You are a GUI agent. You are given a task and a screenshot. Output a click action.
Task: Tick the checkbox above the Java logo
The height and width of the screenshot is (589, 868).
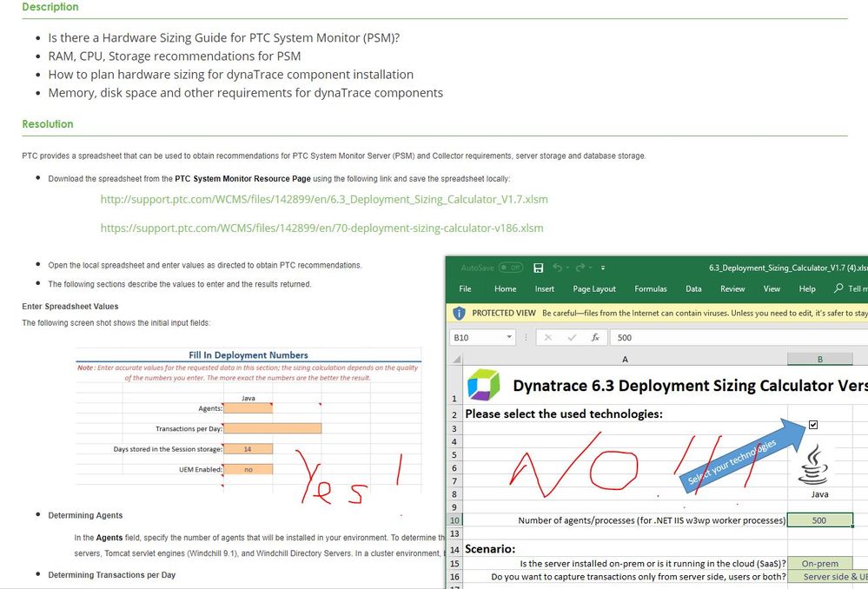pyautogui.click(x=812, y=425)
